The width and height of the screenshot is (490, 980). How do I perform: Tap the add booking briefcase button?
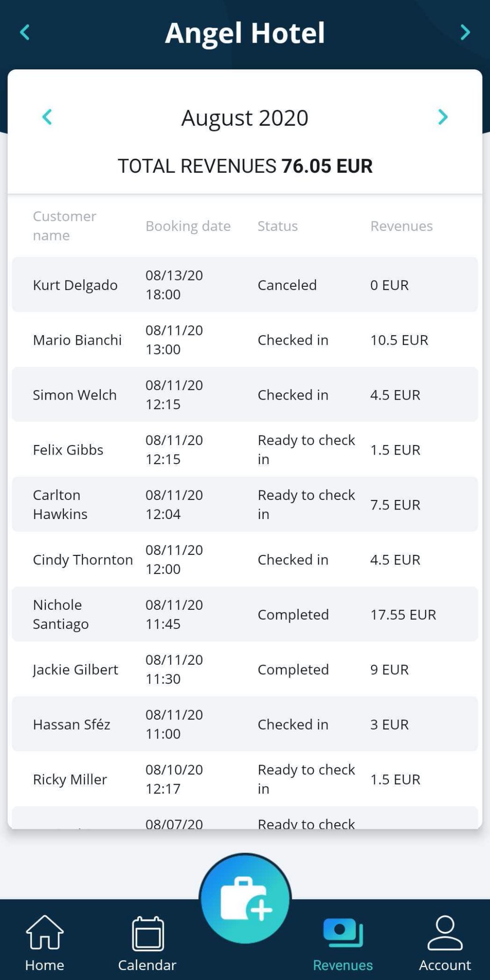pos(245,898)
